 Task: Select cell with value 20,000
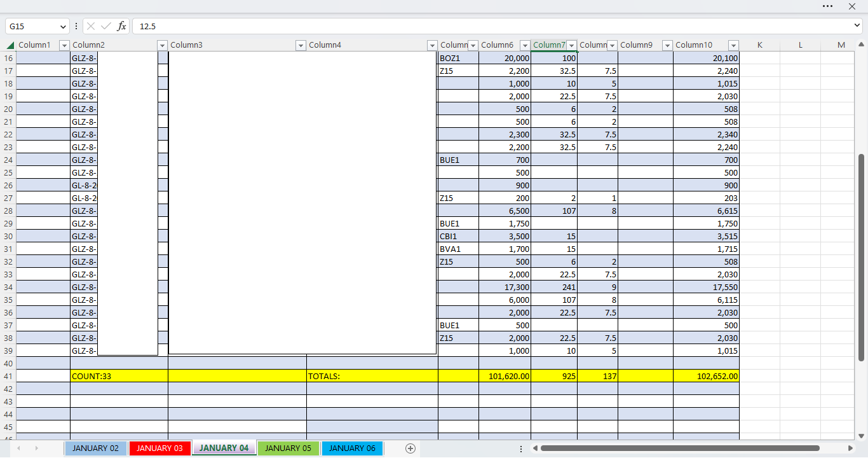505,58
